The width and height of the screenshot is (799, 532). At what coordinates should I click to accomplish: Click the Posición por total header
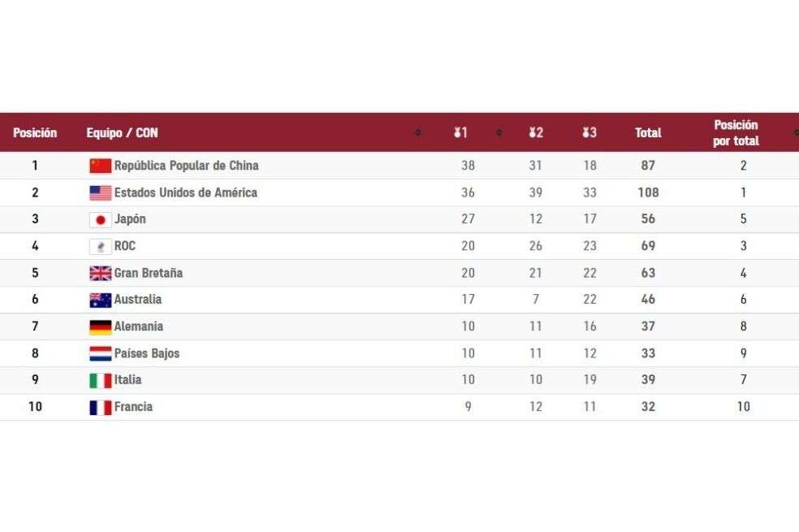(x=736, y=132)
